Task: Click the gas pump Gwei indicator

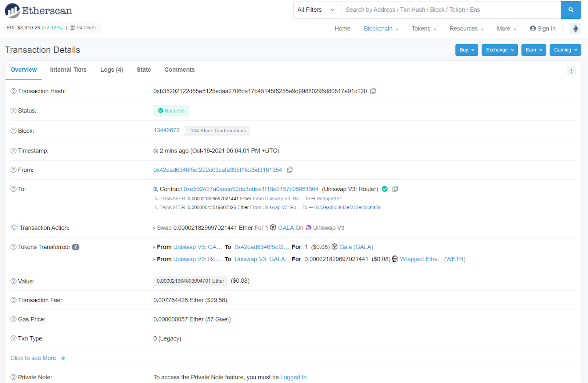Action: point(83,28)
